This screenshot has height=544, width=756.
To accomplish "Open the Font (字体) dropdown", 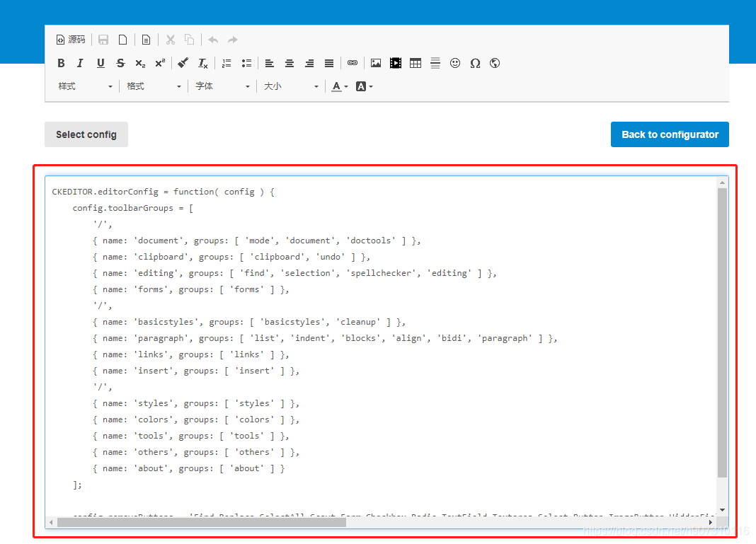I will pos(223,86).
